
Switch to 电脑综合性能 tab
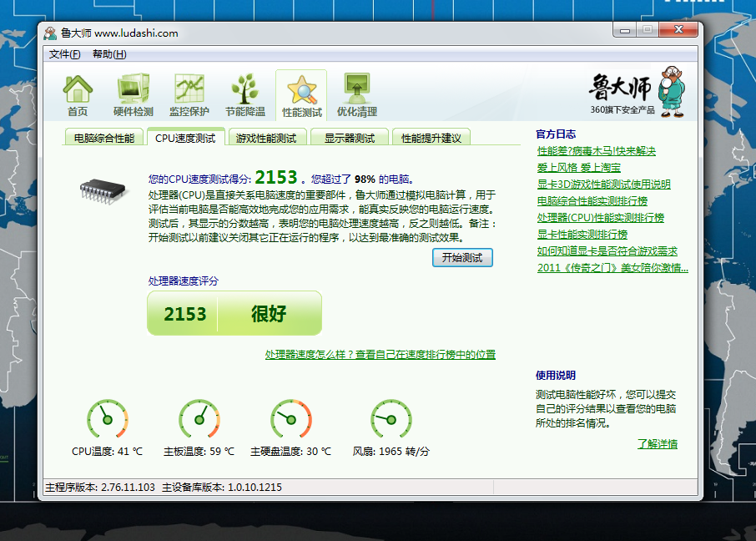(x=103, y=138)
